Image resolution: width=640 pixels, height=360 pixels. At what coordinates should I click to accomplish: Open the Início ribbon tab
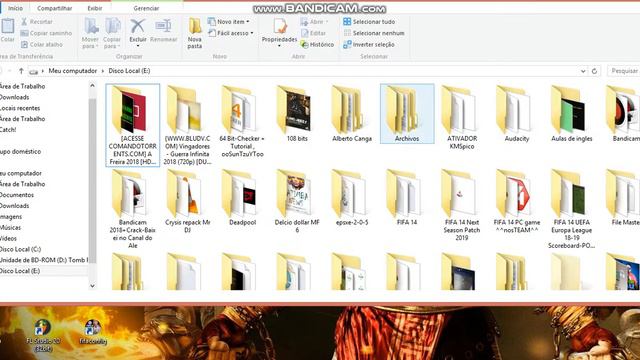[x=15, y=8]
